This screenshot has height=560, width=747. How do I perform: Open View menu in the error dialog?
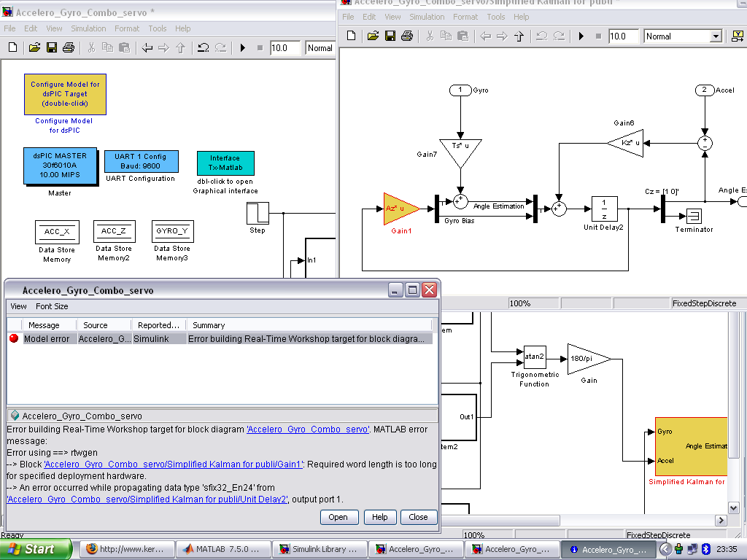point(18,306)
